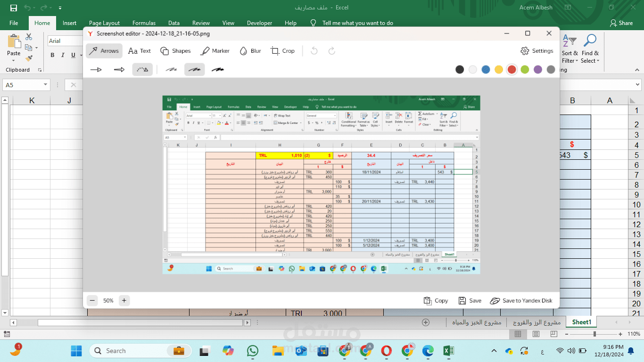This screenshot has width=644, height=362.
Task: Zoom out with the minus button
Action: [x=92, y=300]
